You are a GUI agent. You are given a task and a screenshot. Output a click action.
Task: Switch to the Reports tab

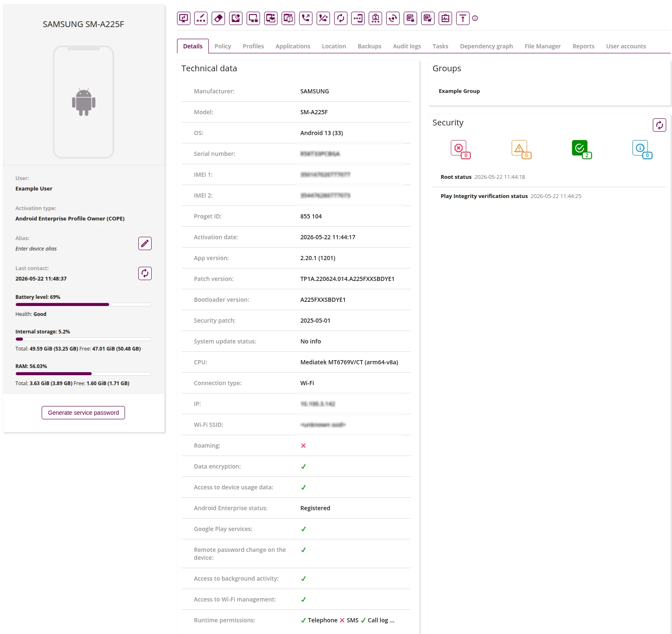584,46
